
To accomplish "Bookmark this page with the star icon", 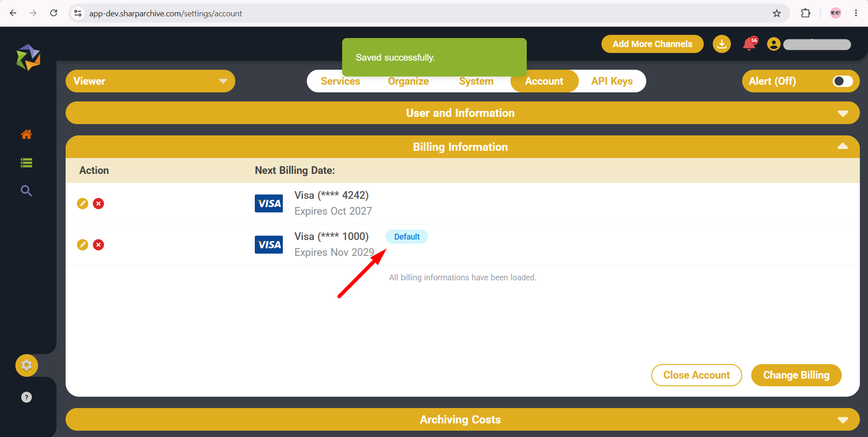I will point(777,13).
